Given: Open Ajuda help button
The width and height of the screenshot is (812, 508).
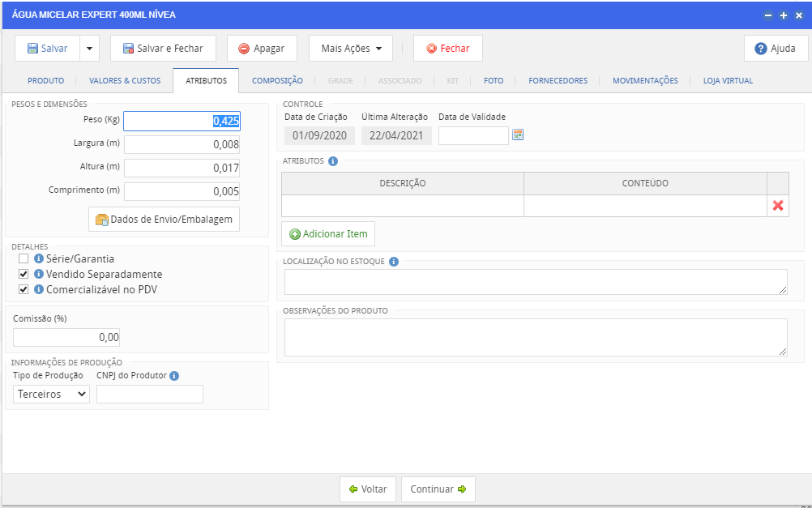Looking at the screenshot, I should pyautogui.click(x=776, y=49).
